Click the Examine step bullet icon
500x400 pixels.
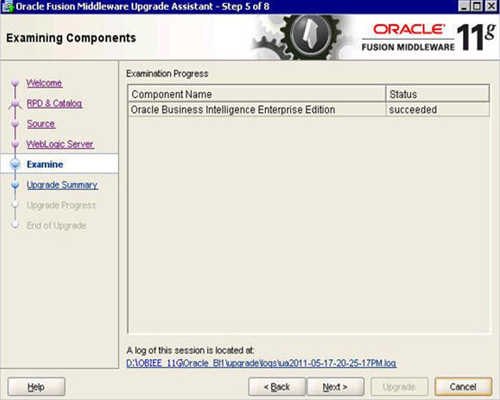pos(15,164)
